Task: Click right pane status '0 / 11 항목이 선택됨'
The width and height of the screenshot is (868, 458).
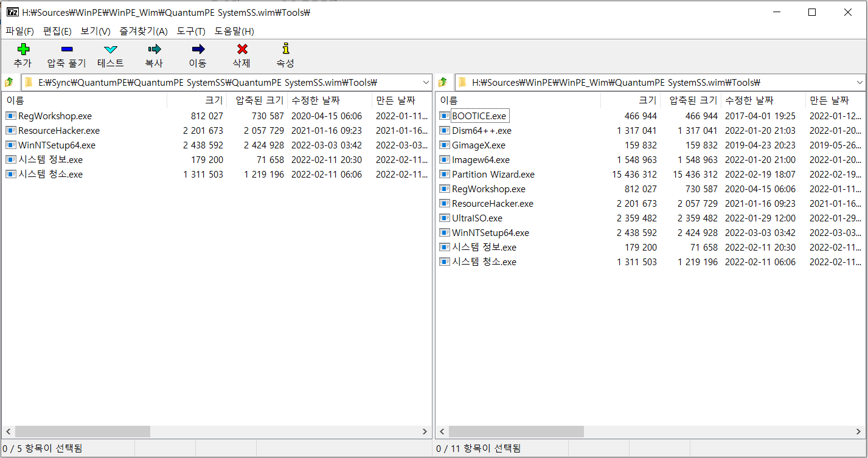Action: [x=479, y=449]
